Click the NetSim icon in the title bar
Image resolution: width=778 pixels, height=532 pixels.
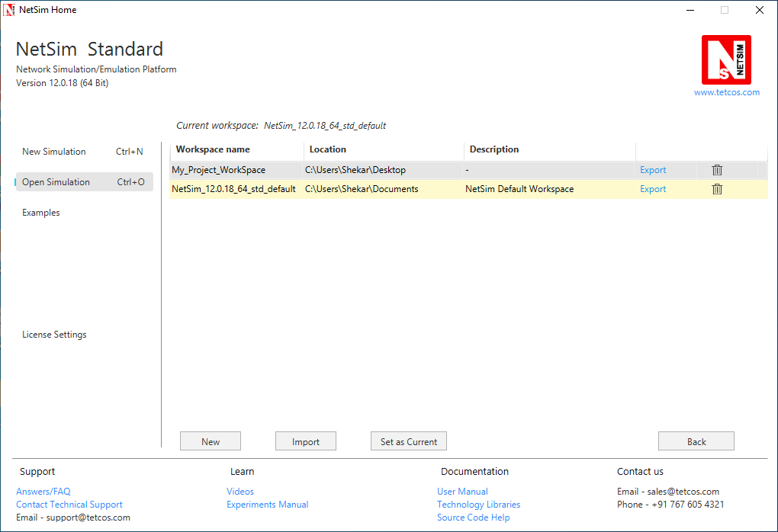coord(8,9)
